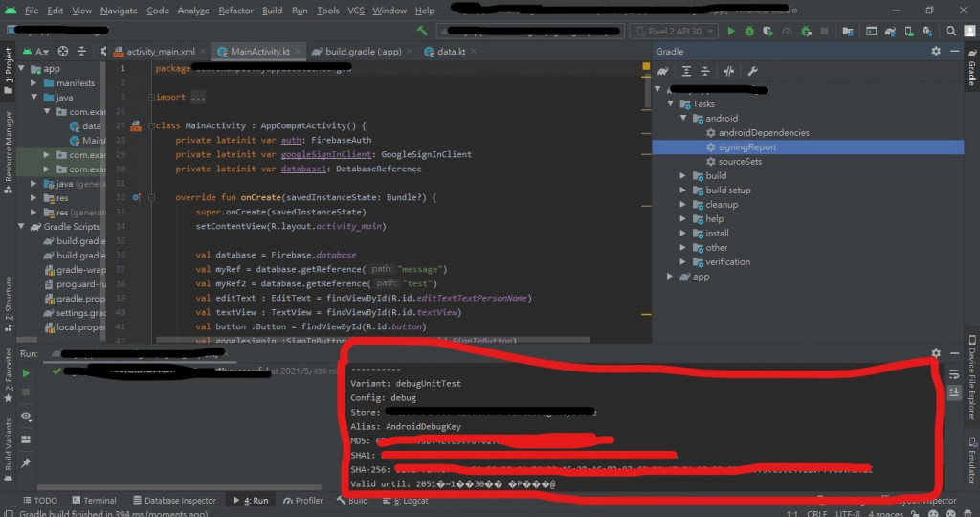The image size is (980, 517).
Task: Reload all Gradle projects icon
Action: [x=663, y=71]
